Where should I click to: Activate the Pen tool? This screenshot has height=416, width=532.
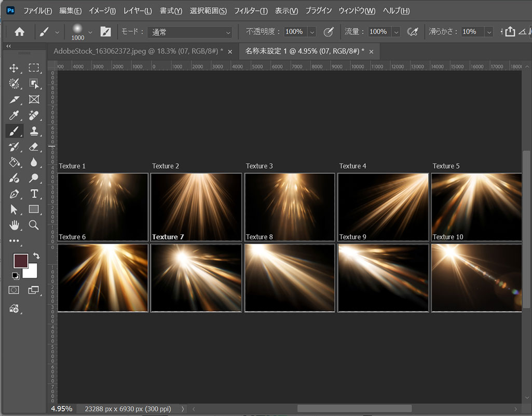pos(14,194)
